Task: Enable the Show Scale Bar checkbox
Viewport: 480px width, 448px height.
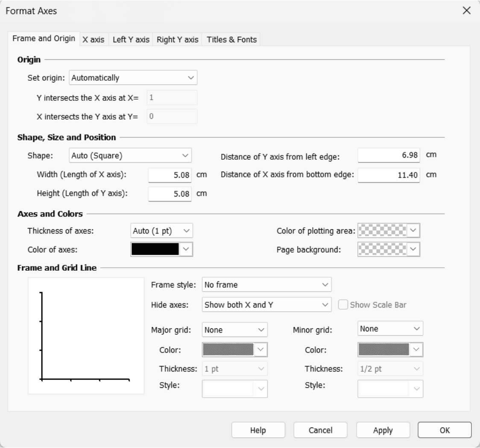Action: click(343, 305)
